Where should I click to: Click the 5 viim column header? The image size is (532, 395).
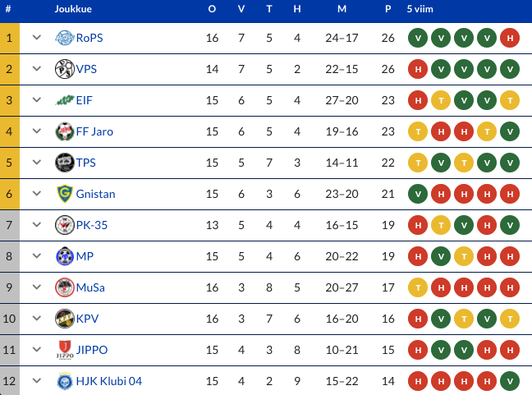[421, 9]
